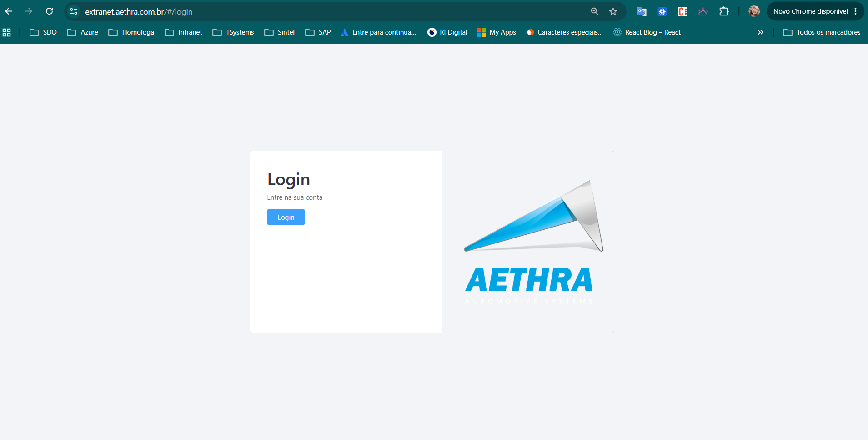Image resolution: width=868 pixels, height=440 pixels.
Task: Open the zoom magnifier icon in address bar
Action: pyautogui.click(x=595, y=11)
